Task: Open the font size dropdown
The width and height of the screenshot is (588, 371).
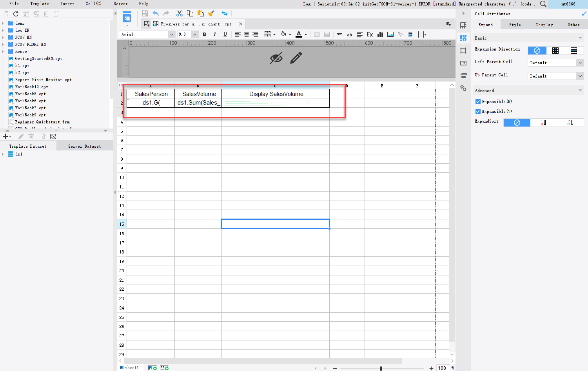Action: [195, 34]
